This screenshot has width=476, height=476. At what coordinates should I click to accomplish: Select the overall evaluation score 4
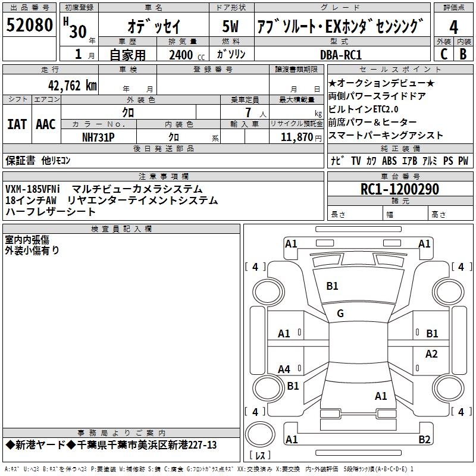pyautogui.click(x=453, y=27)
